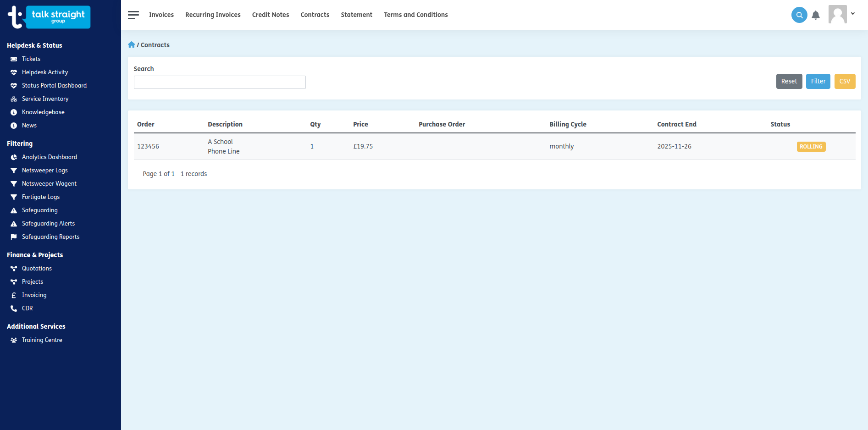This screenshot has width=868, height=430.
Task: Click the Safeguarding warning triangle icon
Action: (14, 210)
